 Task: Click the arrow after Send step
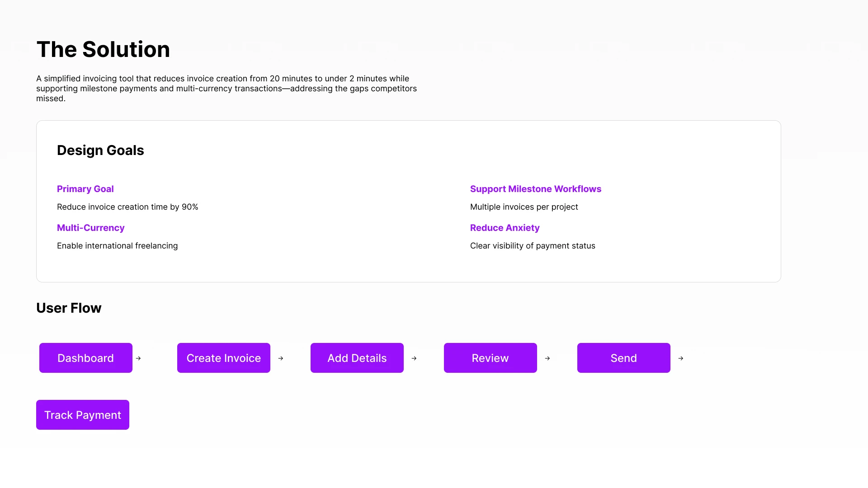pos(681,358)
